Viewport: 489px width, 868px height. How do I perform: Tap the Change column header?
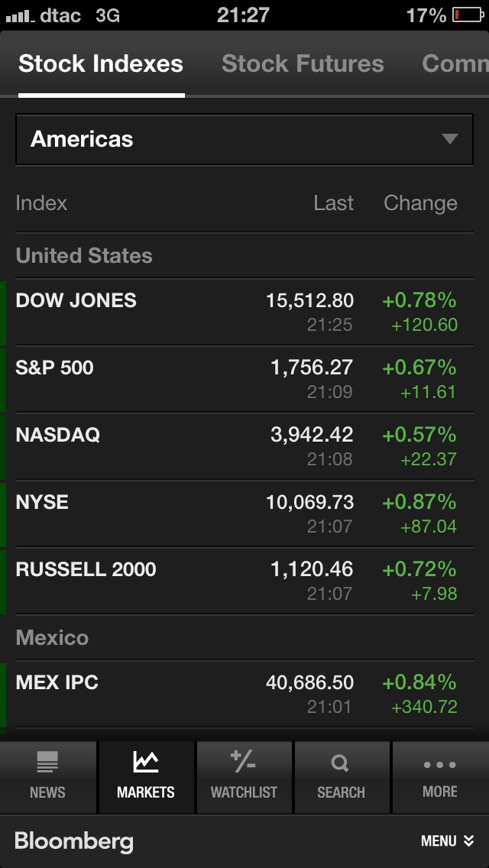click(x=420, y=203)
